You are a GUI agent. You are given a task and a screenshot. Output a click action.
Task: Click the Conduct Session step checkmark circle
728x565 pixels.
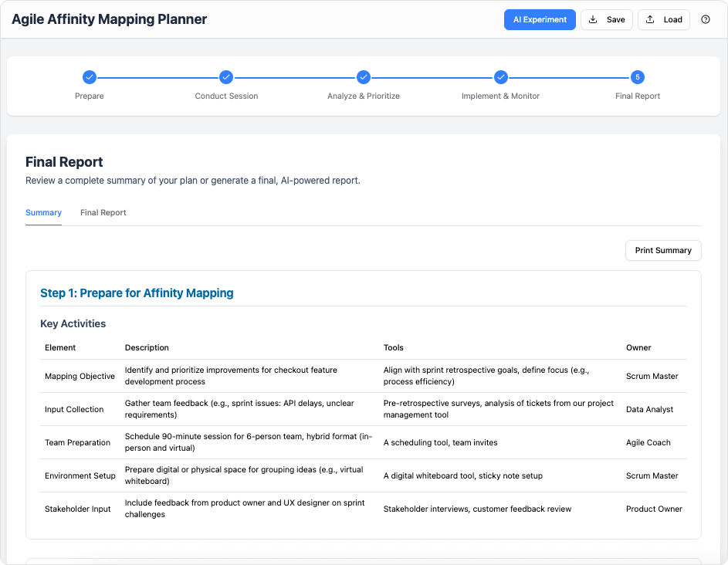point(226,77)
